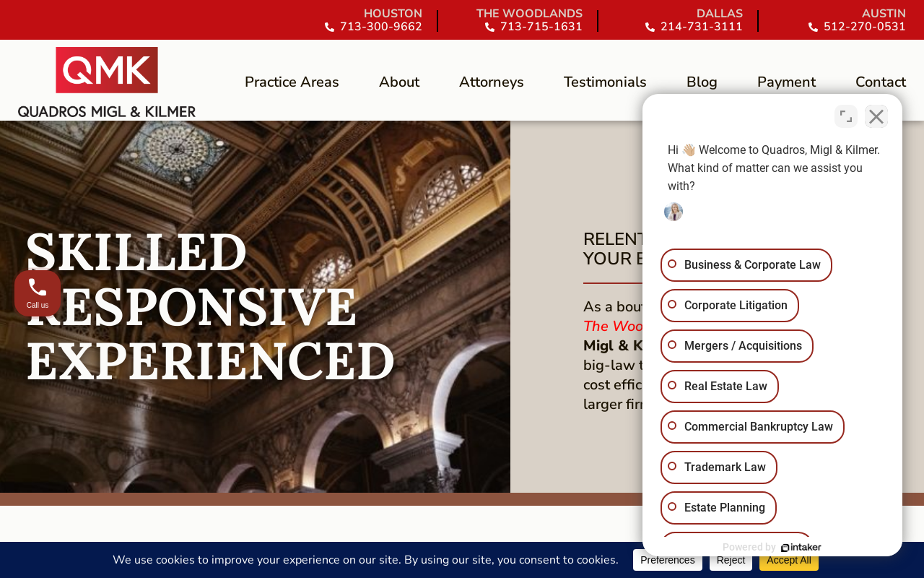Call Houston number 713-300-9662

tap(381, 27)
